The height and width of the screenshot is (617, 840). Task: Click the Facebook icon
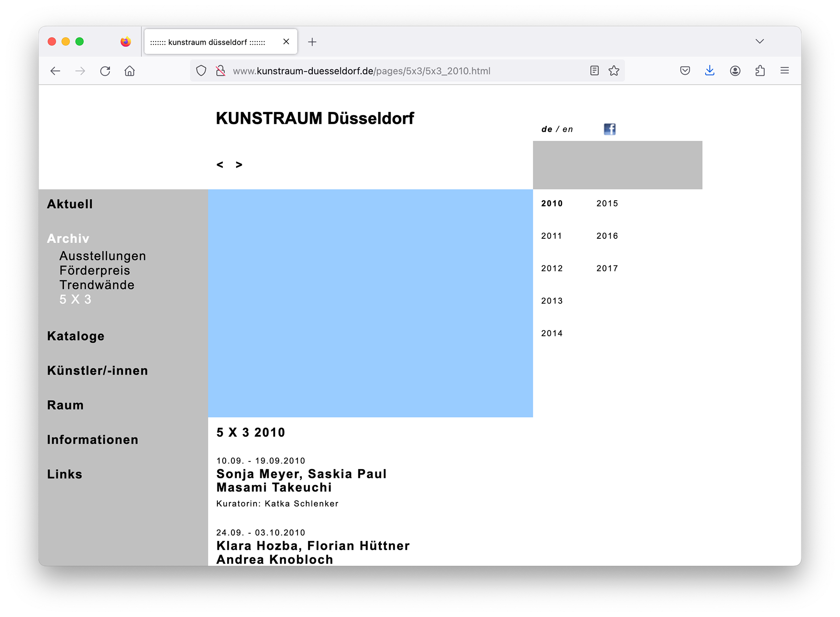pyautogui.click(x=609, y=129)
